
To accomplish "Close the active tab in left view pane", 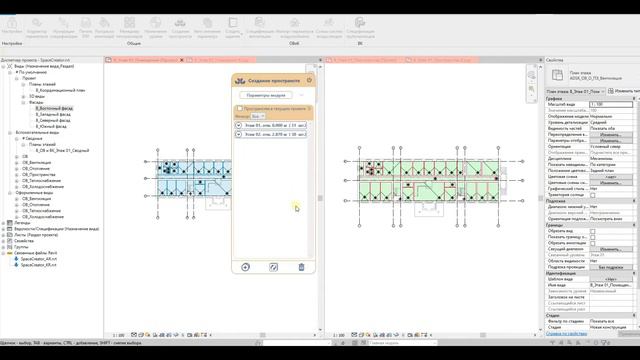I will tap(182, 60).
